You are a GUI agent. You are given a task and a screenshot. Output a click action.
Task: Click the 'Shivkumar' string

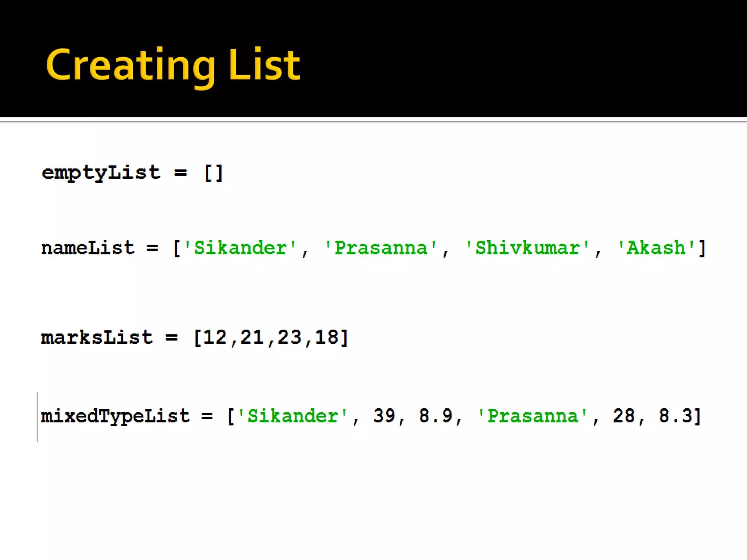coord(527,248)
